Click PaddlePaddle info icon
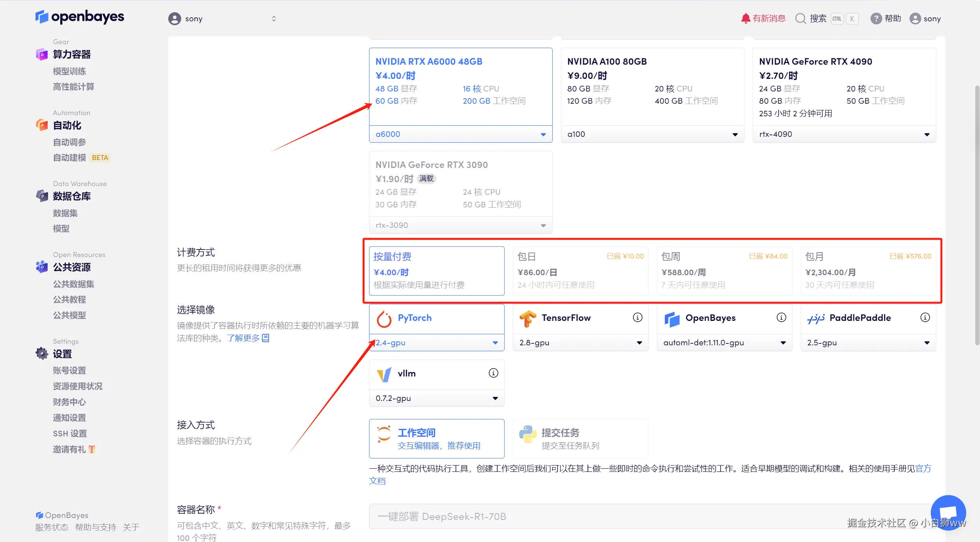Image resolution: width=980 pixels, height=542 pixels. [x=925, y=317]
